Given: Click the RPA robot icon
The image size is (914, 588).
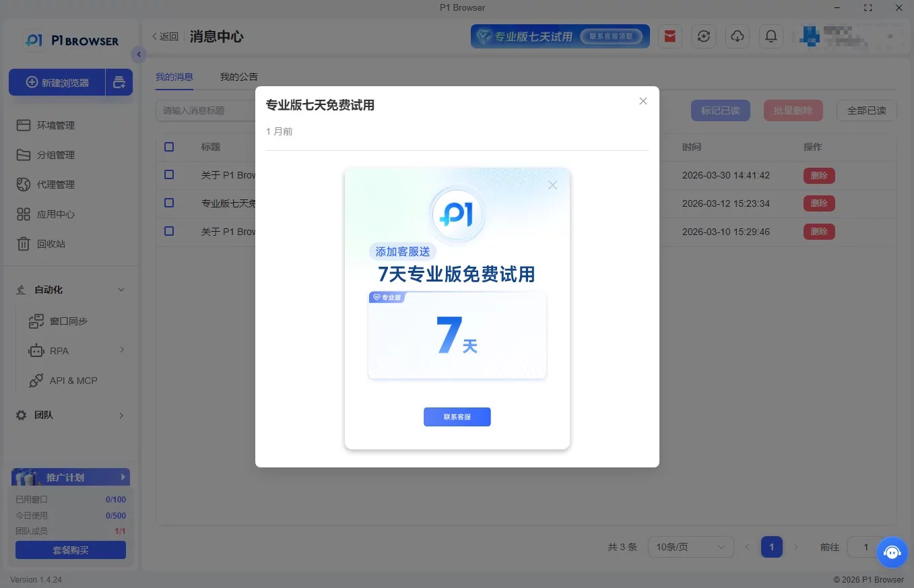Looking at the screenshot, I should (36, 350).
